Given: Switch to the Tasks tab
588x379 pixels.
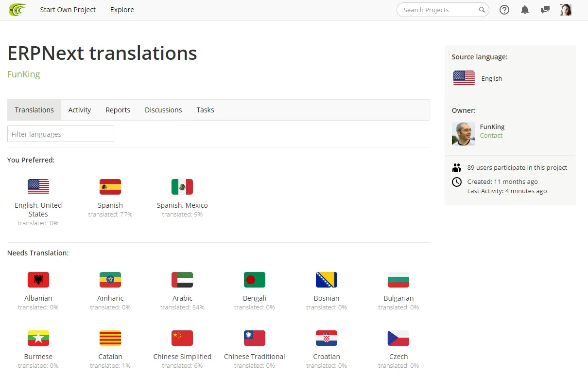Looking at the screenshot, I should [205, 110].
